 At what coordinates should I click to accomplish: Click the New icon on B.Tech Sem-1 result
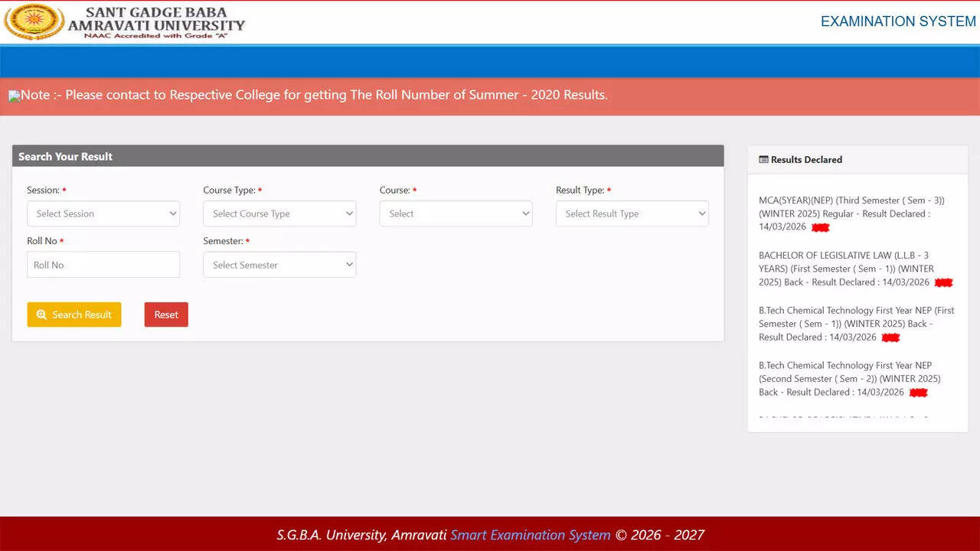click(x=890, y=337)
